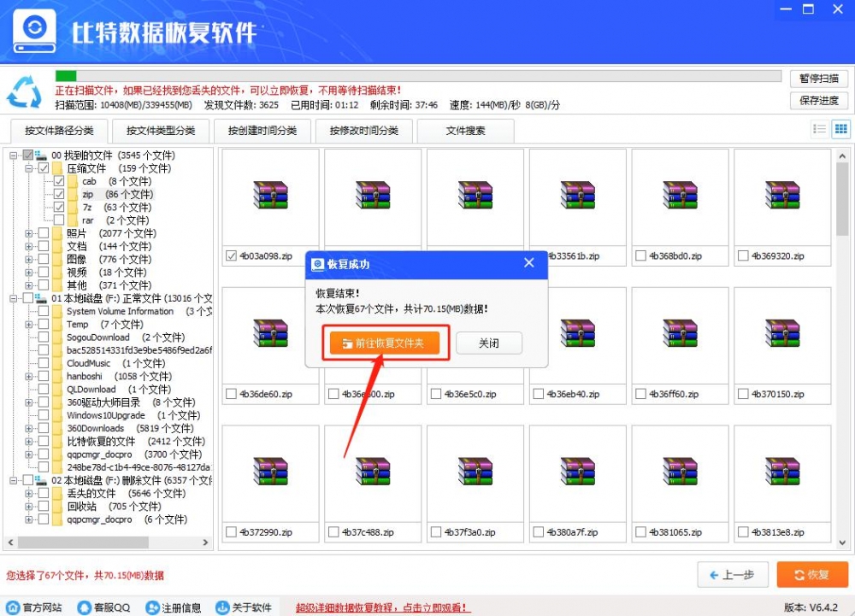This screenshot has width=855, height=616.
Task: Toggle the 7z folder checkbox
Action: [x=59, y=208]
